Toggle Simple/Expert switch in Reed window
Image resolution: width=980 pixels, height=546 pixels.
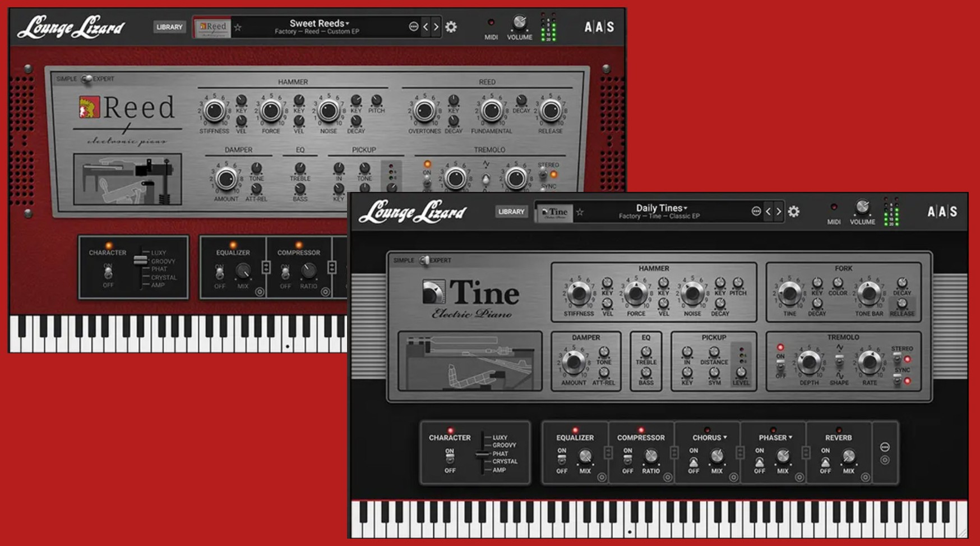click(x=86, y=79)
